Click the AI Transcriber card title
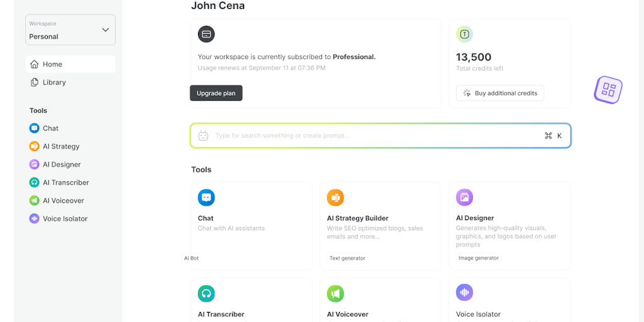This screenshot has width=644, height=322. click(x=221, y=314)
